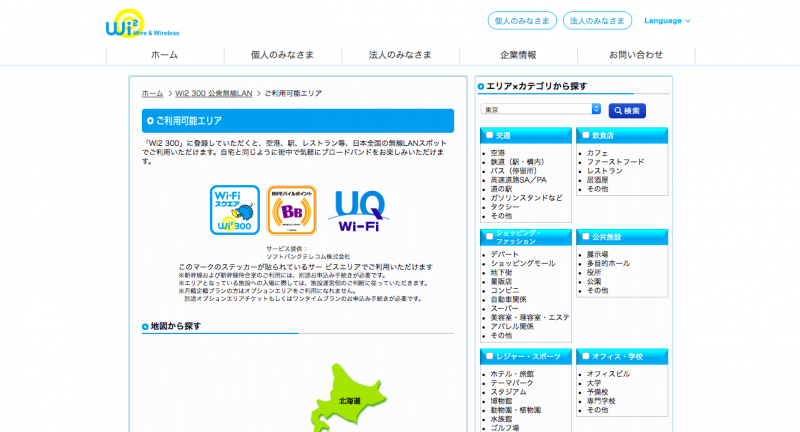This screenshot has width=800, height=432.
Task: Click the top 個人のみなさま pill button
Action: pyautogui.click(x=522, y=20)
